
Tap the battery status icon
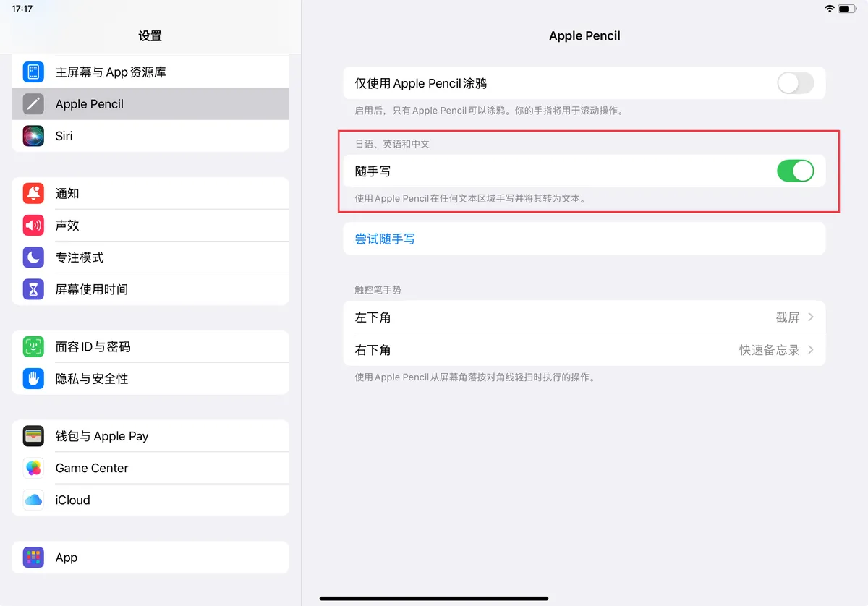coord(847,9)
